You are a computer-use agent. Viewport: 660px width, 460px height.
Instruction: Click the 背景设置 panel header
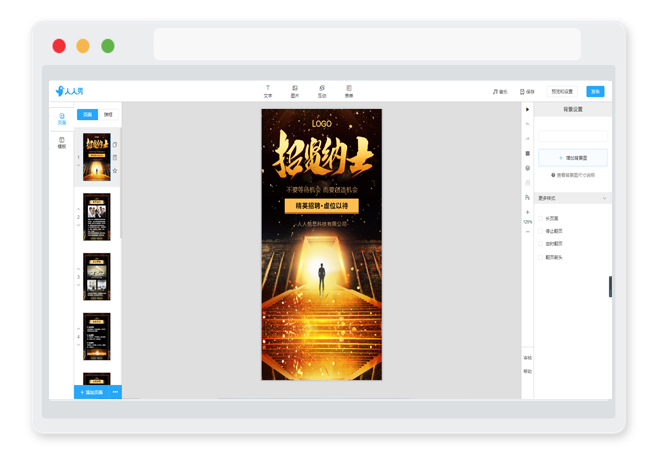pos(573,109)
